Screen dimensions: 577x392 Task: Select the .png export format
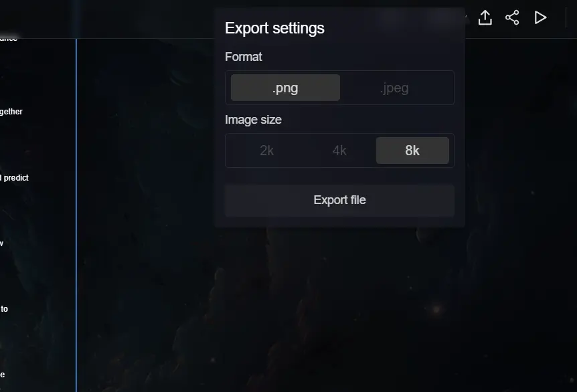tap(285, 87)
